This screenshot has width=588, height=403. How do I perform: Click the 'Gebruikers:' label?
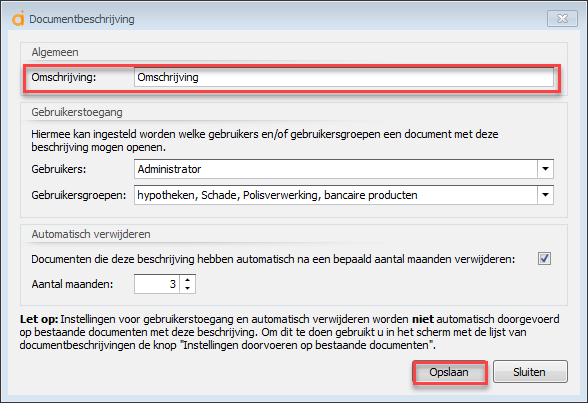point(59,169)
